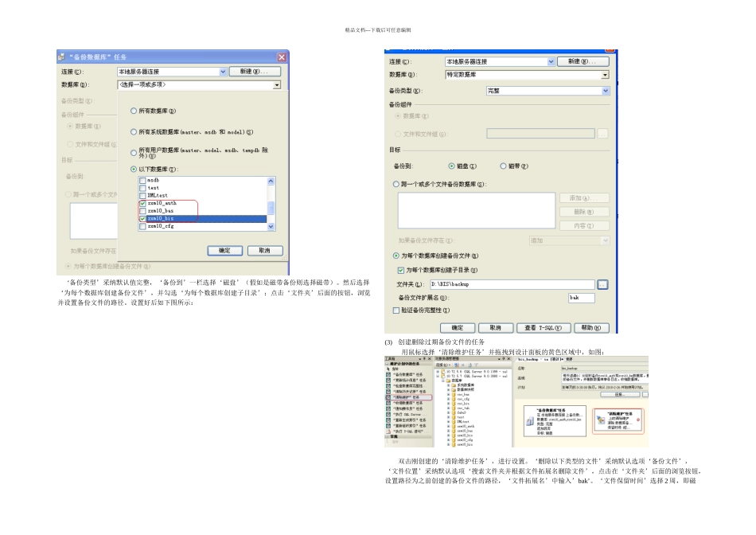Click the 名称 field showing bis_backup
The image size is (756, 535).
604,369
